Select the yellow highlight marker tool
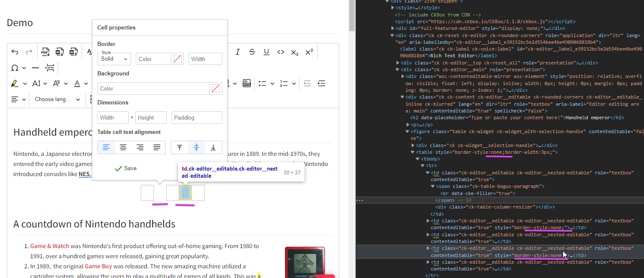Viewport: 644px width, 278px height. tap(15, 84)
